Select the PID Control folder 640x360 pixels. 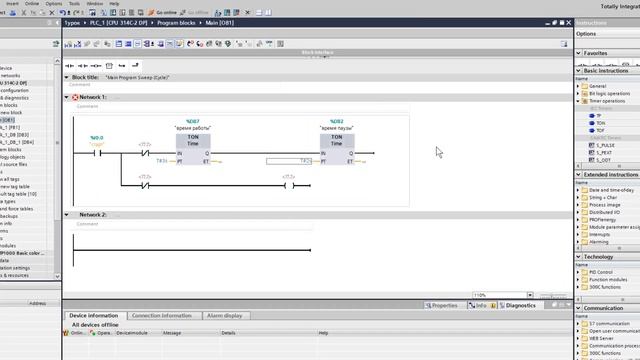tap(597, 272)
